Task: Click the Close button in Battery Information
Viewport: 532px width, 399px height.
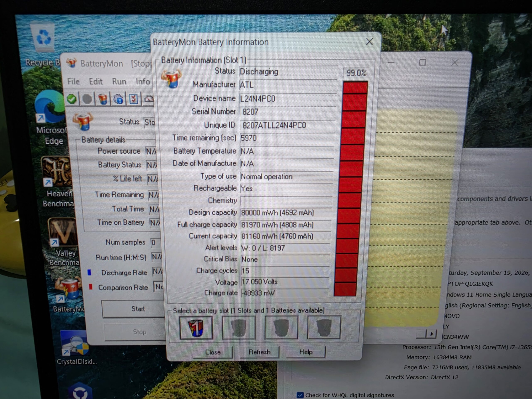Action: point(213,352)
